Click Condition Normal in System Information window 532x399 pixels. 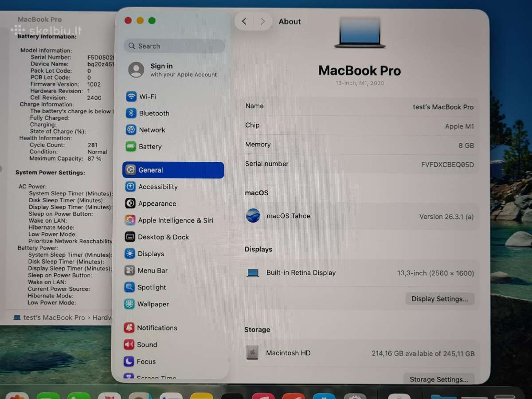click(68, 152)
